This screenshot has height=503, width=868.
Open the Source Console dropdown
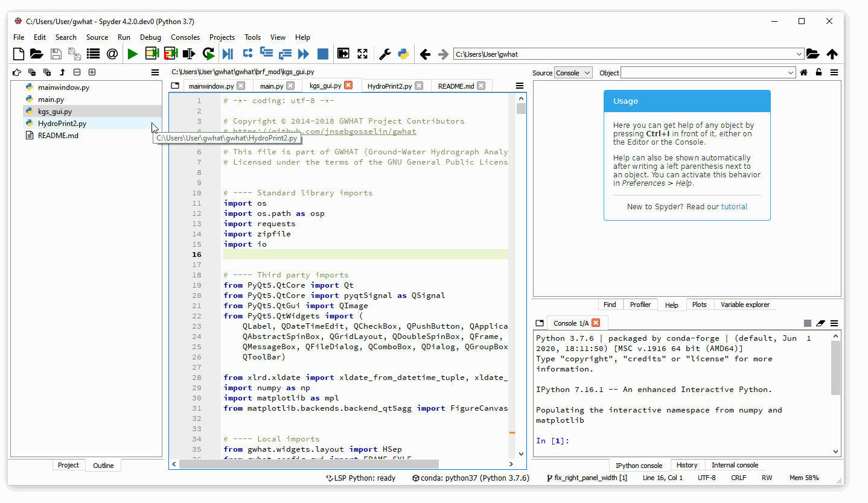[x=573, y=73]
